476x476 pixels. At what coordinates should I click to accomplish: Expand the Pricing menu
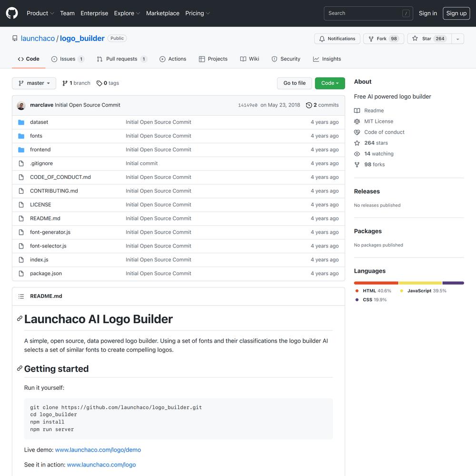pyautogui.click(x=198, y=13)
